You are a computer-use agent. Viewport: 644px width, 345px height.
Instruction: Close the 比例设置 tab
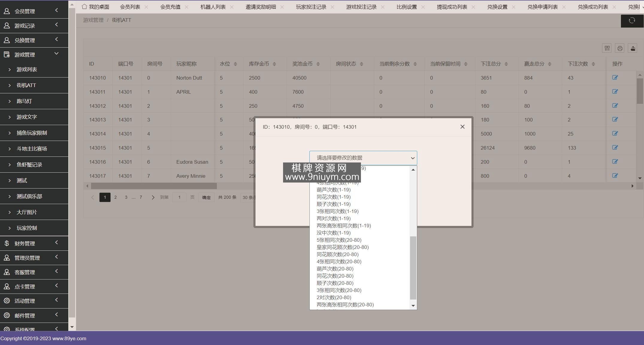[x=423, y=7]
